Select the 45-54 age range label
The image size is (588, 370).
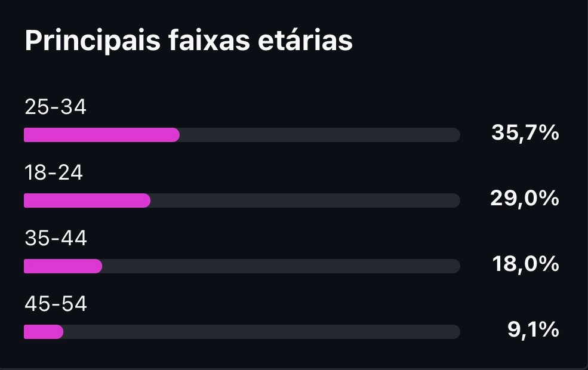tap(56, 304)
